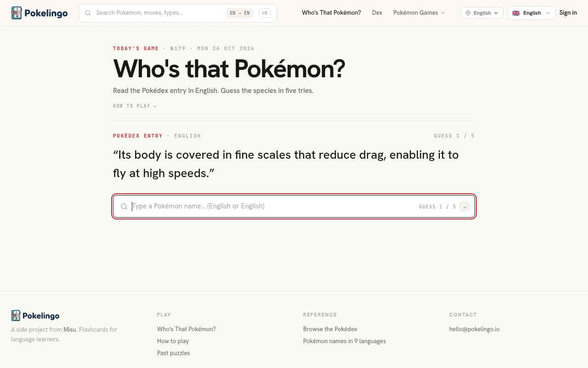Click the POKÉDEX ENTRY label

[138, 136]
